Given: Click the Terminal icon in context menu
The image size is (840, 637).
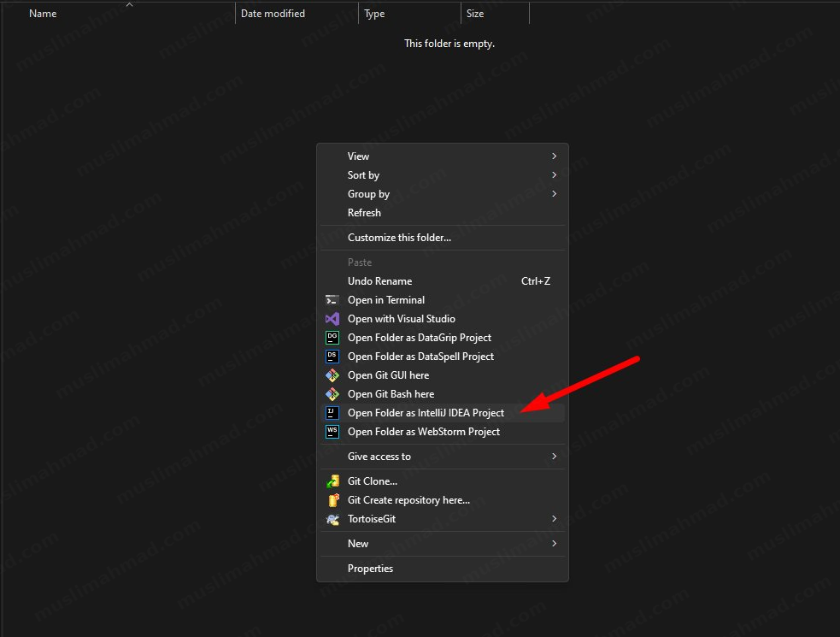Looking at the screenshot, I should pyautogui.click(x=332, y=300).
